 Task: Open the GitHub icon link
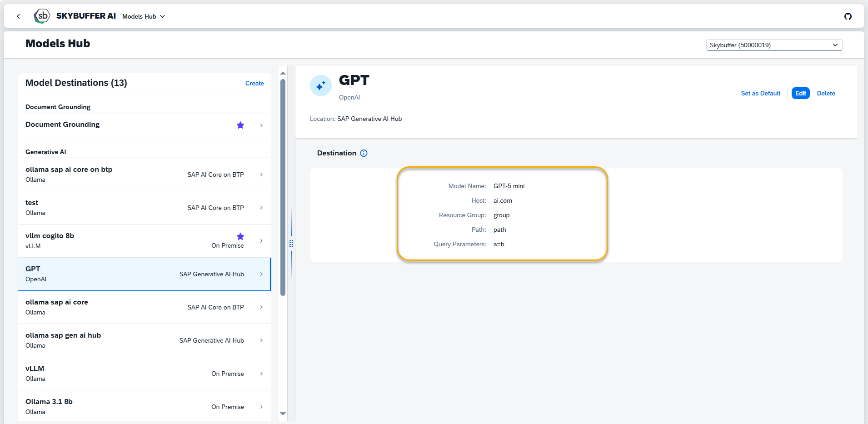coord(848,16)
